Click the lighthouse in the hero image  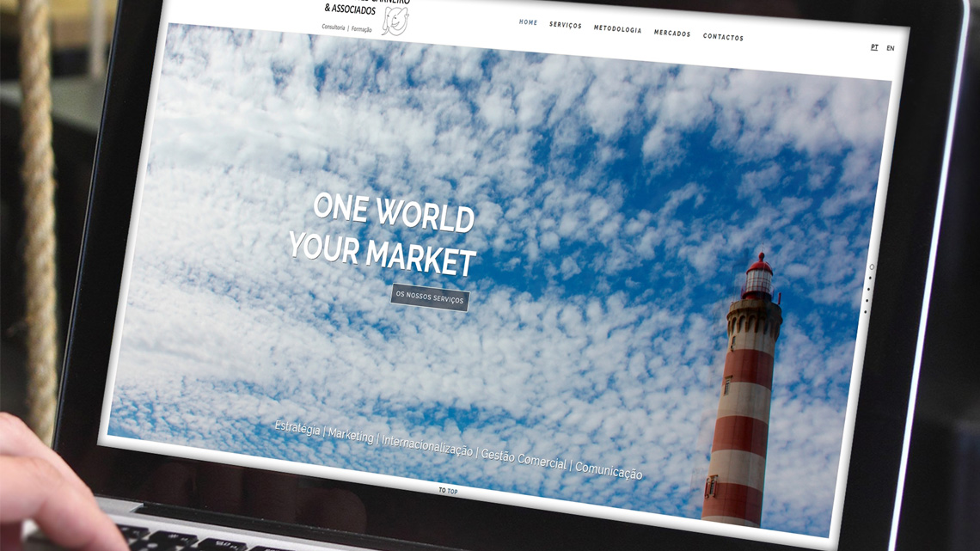pos(744,390)
